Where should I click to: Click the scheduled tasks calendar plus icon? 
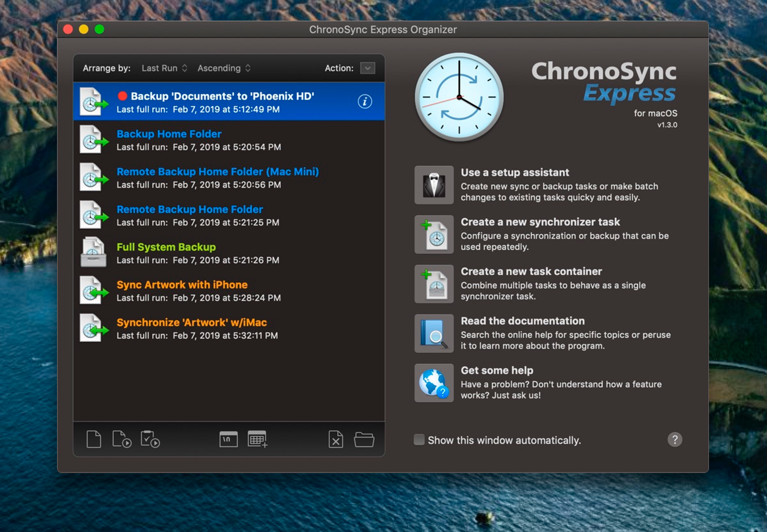pyautogui.click(x=257, y=439)
